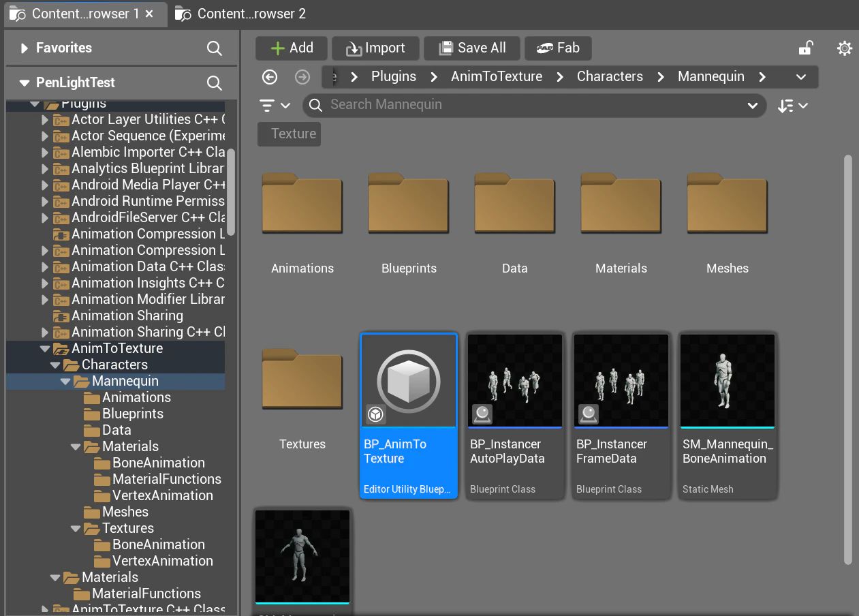
Task: Collapse the Characters tree node
Action: tap(55, 365)
